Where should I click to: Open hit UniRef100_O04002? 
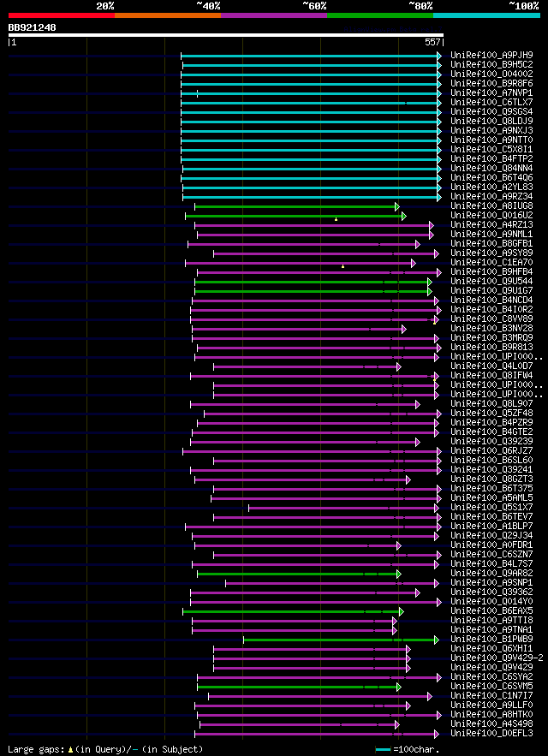point(491,74)
